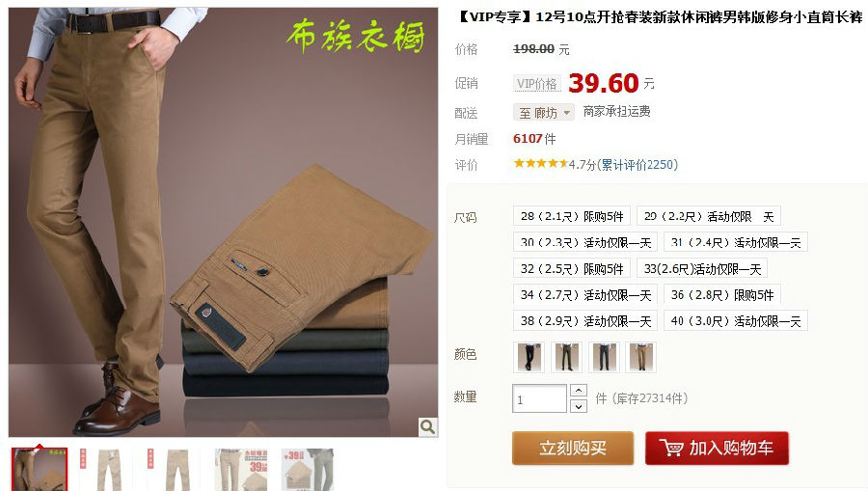View the first selected product thumbnail
Image resolution: width=868 pixels, height=491 pixels.
click(40, 469)
